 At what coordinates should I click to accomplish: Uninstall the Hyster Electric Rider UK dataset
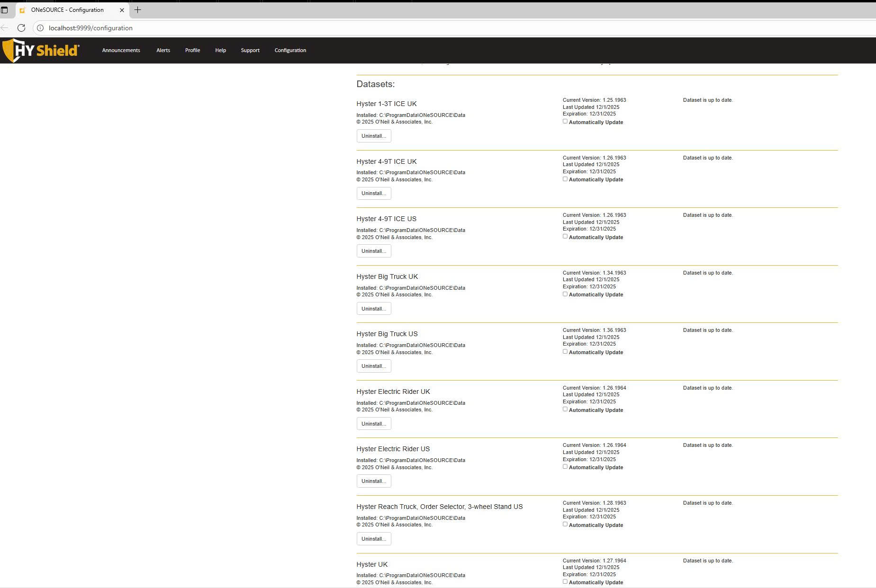[374, 424]
